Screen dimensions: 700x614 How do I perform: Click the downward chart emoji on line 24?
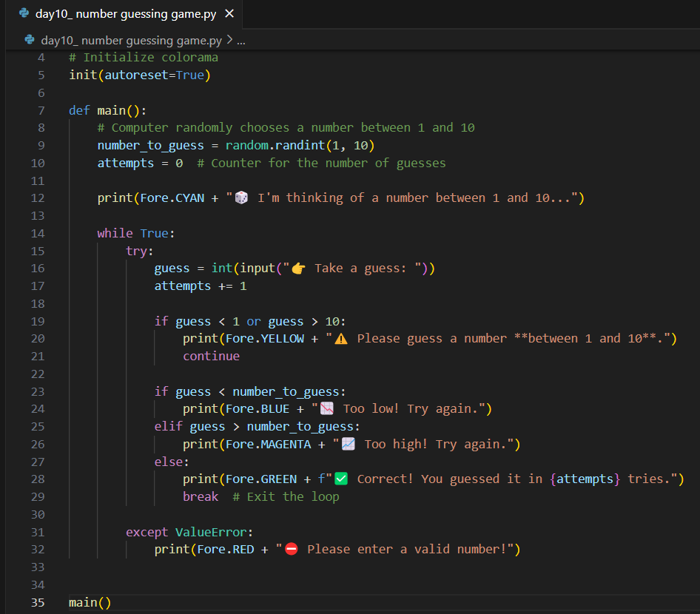point(327,409)
